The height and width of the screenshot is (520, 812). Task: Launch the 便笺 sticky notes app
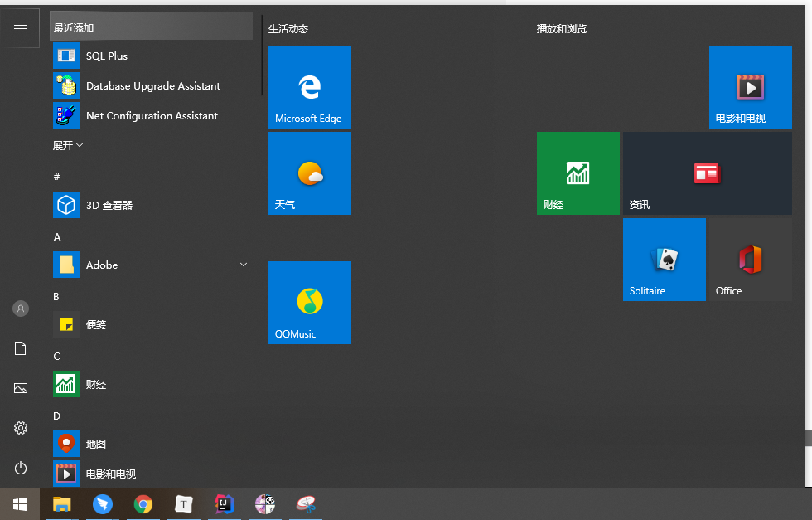coord(152,324)
